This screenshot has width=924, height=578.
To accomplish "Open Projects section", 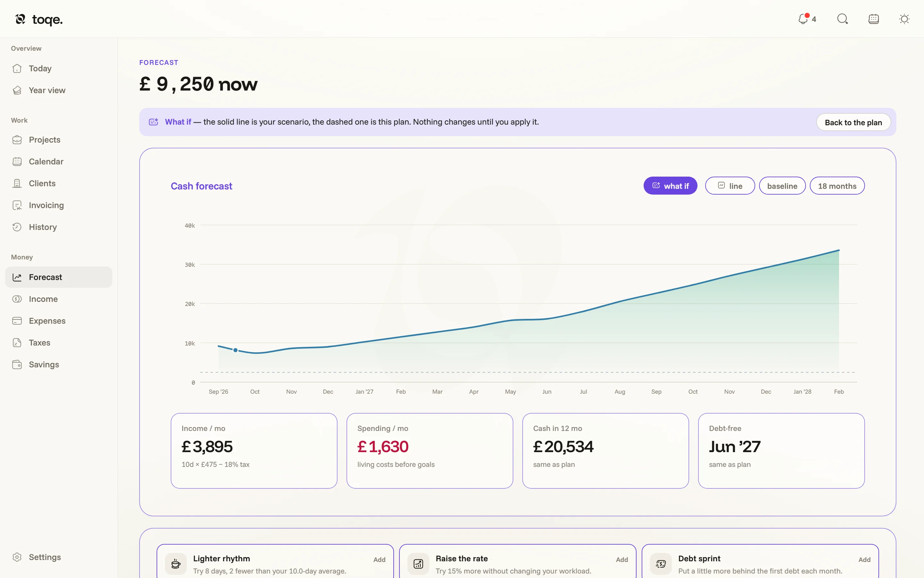I will tap(59, 140).
